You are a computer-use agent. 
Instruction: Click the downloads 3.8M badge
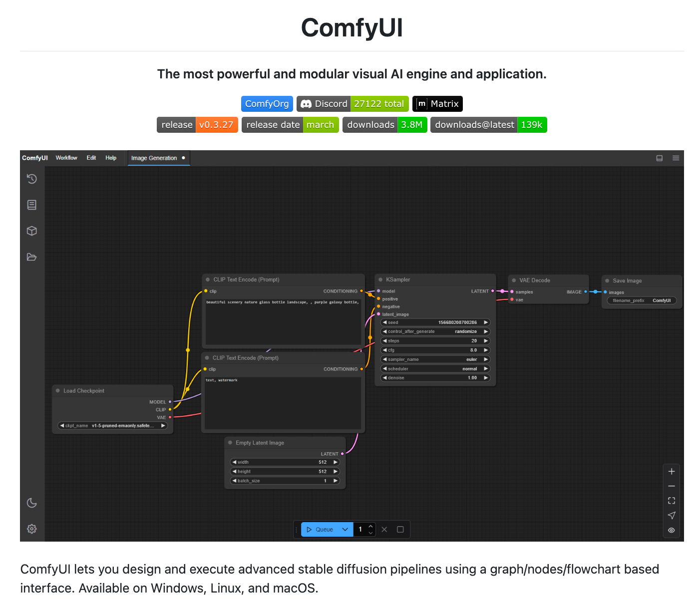(x=385, y=125)
